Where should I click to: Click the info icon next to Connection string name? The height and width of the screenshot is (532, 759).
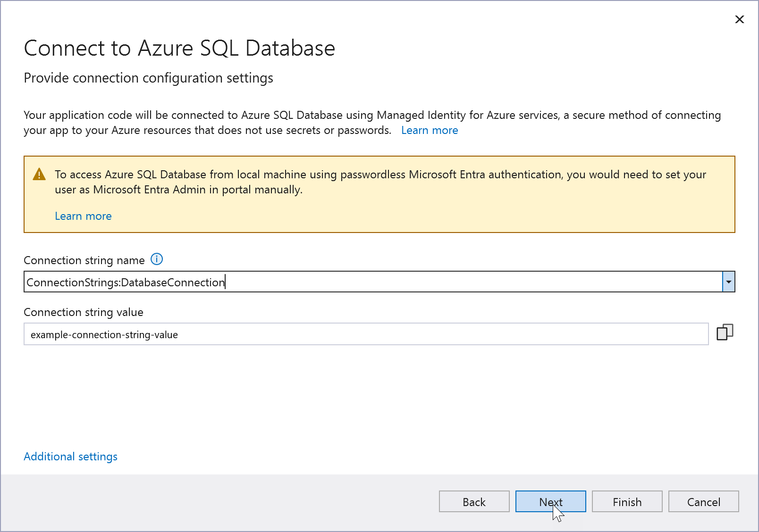tap(157, 259)
